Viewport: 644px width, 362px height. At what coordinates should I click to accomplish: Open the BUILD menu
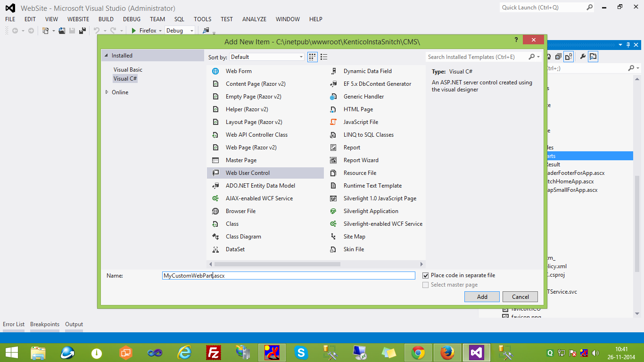click(106, 19)
